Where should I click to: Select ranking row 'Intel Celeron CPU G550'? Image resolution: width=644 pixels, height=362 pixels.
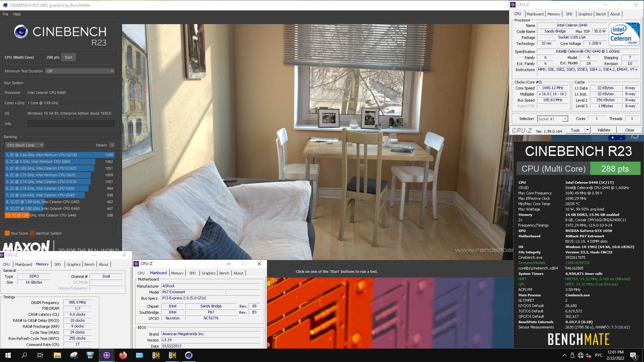(60, 188)
